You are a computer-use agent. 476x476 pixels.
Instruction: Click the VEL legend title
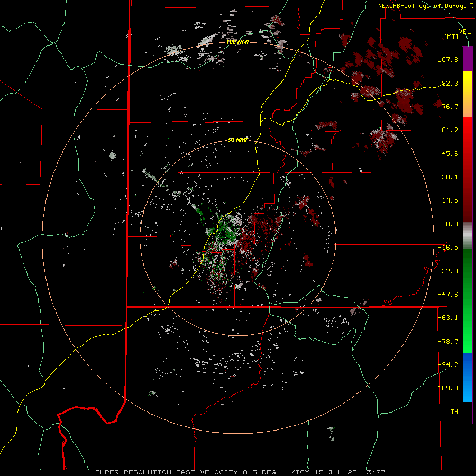click(x=465, y=32)
